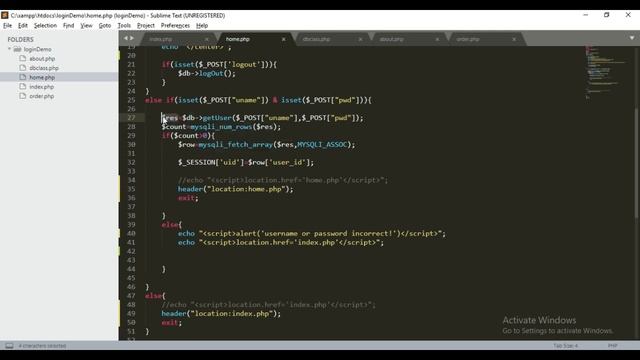The image size is (640, 360).
Task: Open about.php in the sidebar
Action: 42,58
